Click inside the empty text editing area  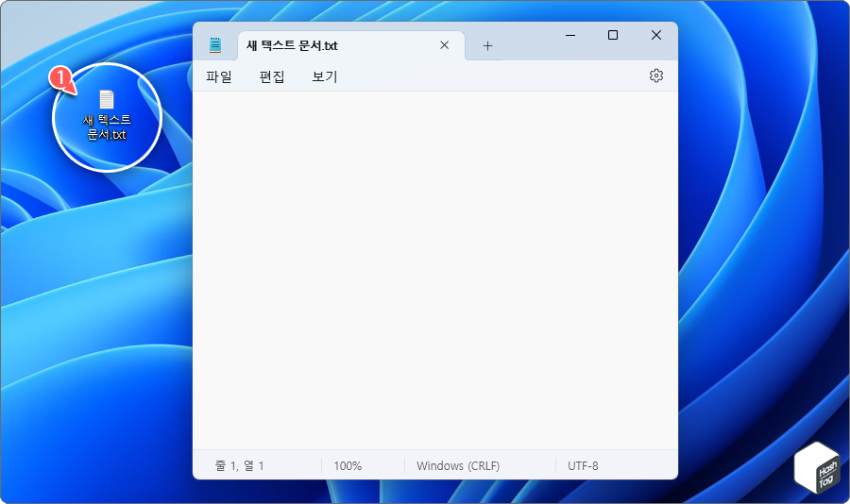click(x=435, y=270)
